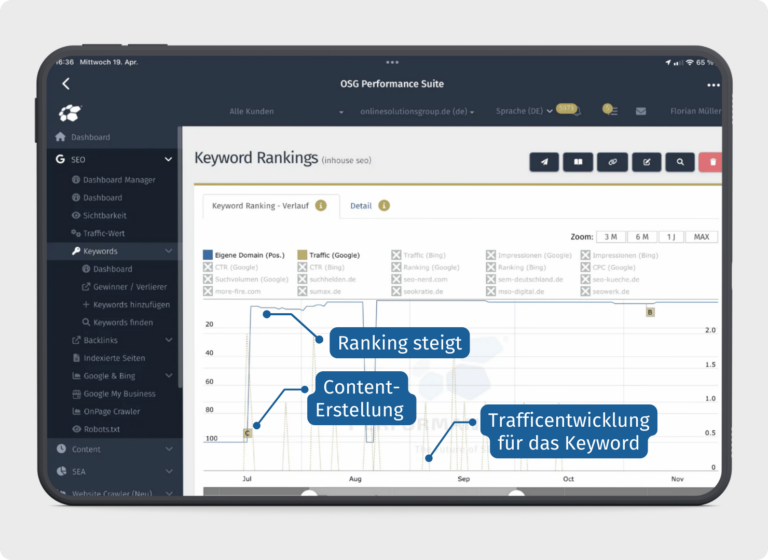Collapse the SEO sidebar section

point(168,159)
